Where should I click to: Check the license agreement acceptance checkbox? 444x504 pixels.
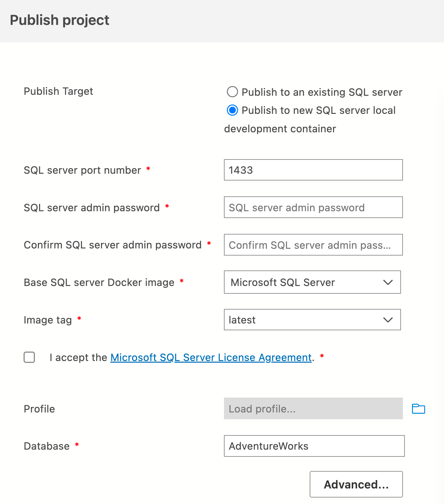[x=29, y=357]
